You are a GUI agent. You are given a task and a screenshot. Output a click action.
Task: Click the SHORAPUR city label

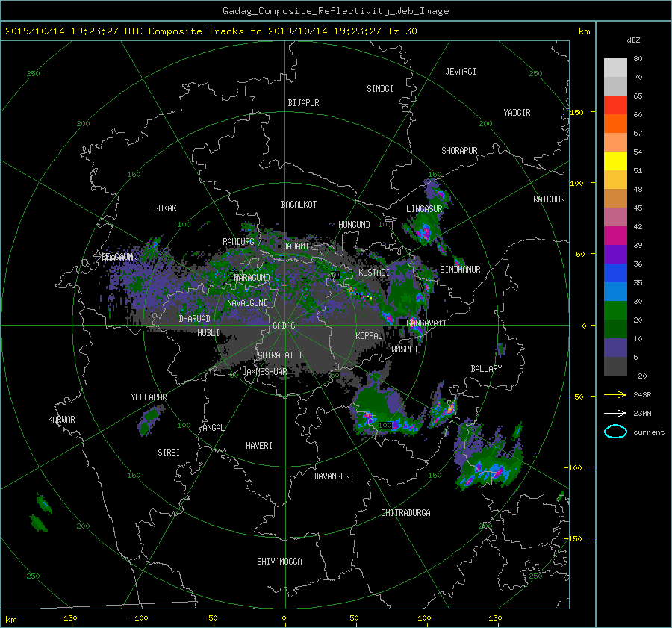coord(459,151)
